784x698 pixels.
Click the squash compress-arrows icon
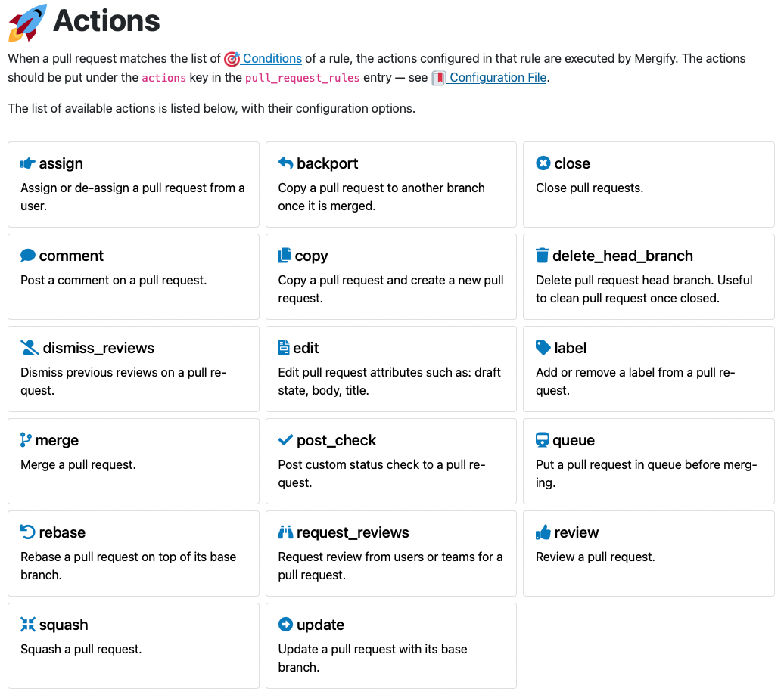pos(28,624)
